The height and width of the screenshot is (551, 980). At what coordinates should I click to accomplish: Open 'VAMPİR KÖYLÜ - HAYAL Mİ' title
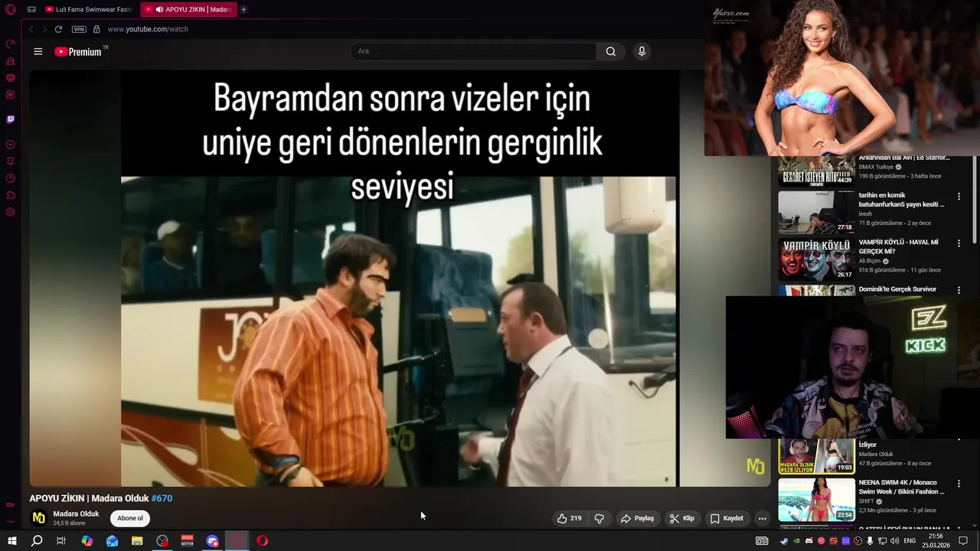[898, 246]
